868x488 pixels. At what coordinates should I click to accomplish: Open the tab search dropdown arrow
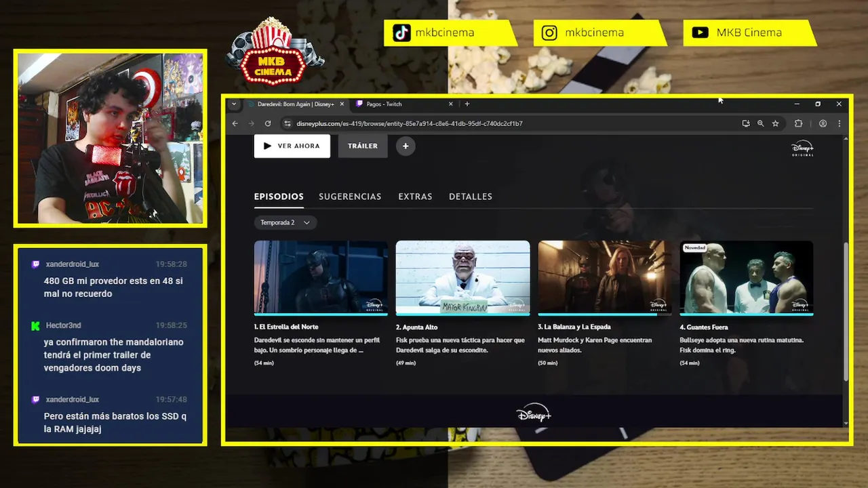coord(233,104)
